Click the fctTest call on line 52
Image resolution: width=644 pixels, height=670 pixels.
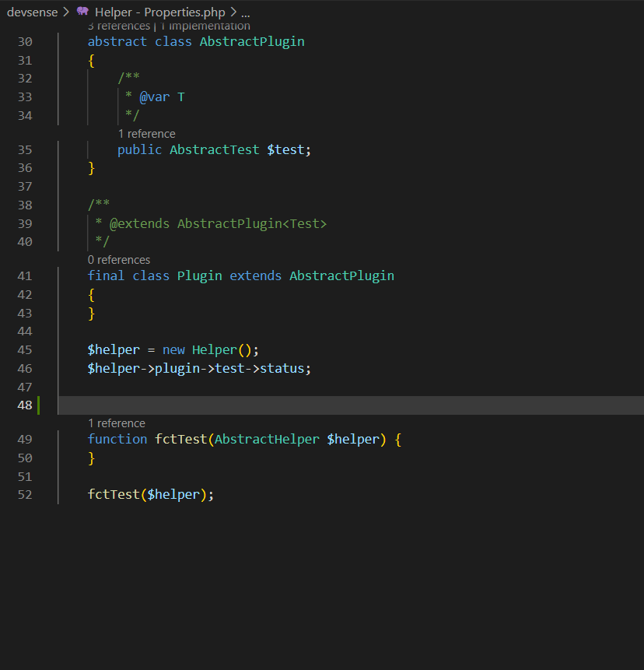[x=114, y=495]
